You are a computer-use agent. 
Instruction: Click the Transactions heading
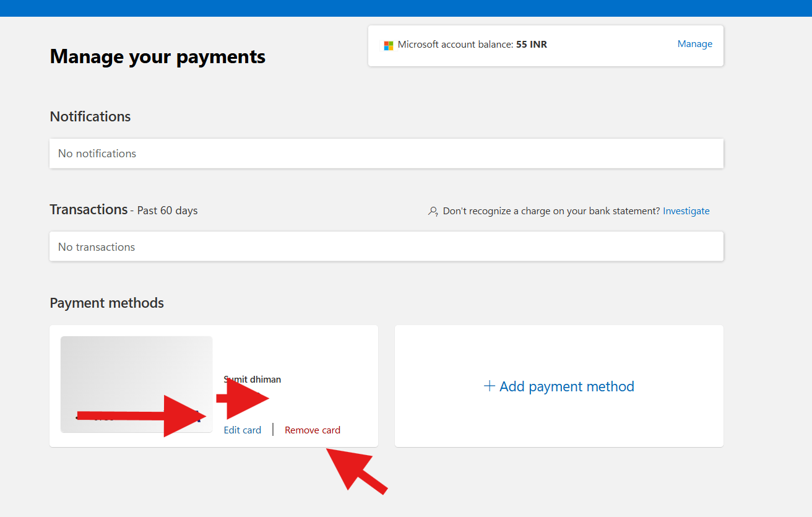(89, 209)
